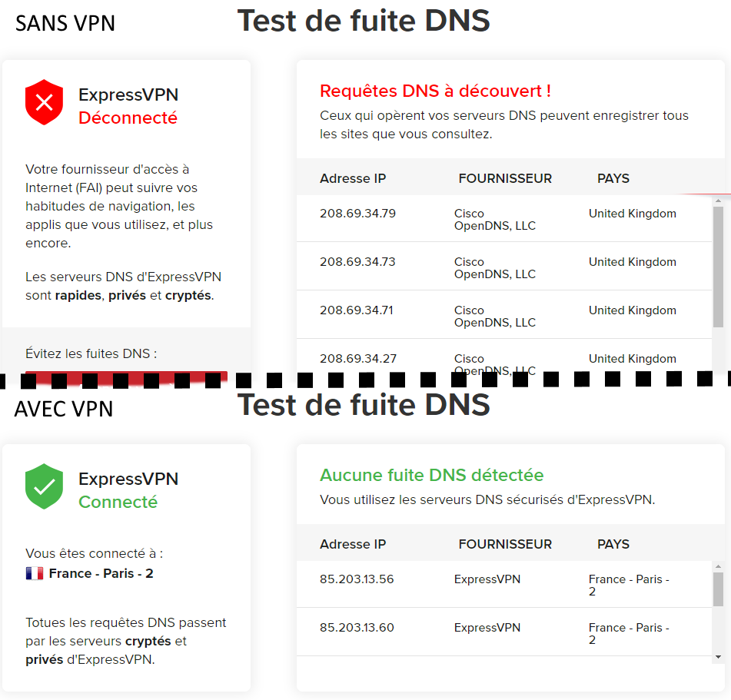Click the top table's Adresse IP column header
The width and height of the screenshot is (731, 700).
pos(353,178)
